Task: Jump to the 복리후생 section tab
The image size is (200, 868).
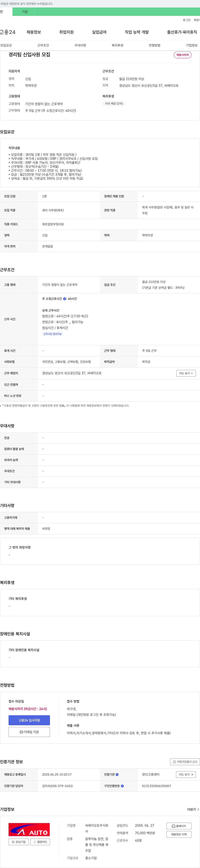Action: tap(117, 45)
